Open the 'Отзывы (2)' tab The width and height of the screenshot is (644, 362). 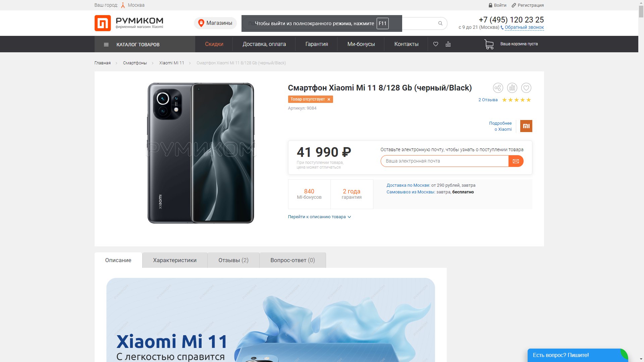click(x=233, y=260)
